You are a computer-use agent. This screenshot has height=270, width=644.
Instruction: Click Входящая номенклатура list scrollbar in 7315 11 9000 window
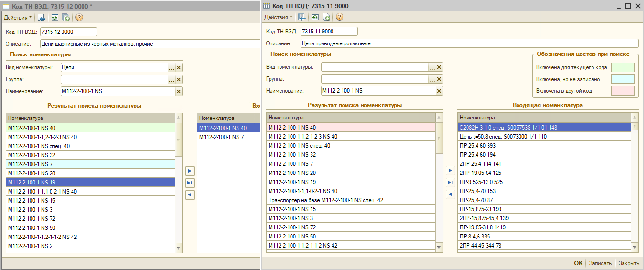[x=635, y=183]
